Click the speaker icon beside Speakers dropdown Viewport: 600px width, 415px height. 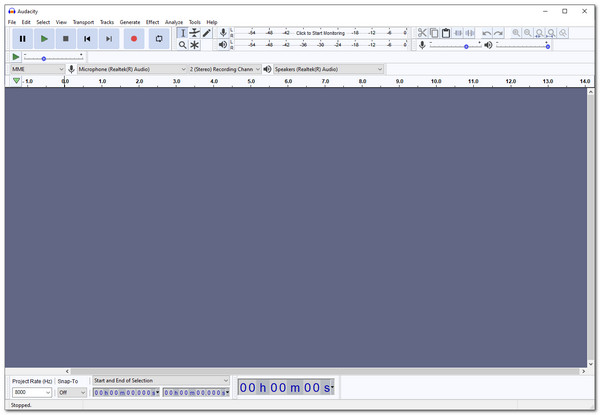click(267, 69)
